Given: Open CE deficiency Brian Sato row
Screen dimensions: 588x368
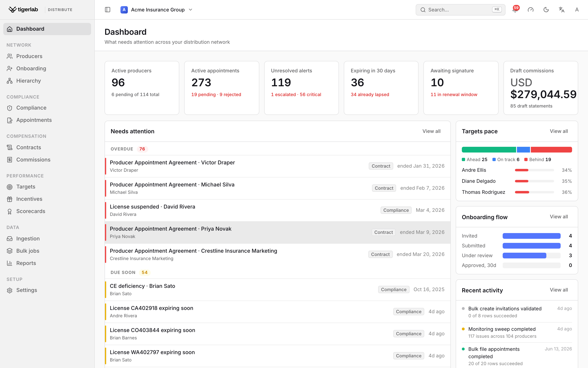Looking at the screenshot, I should coord(277,290).
